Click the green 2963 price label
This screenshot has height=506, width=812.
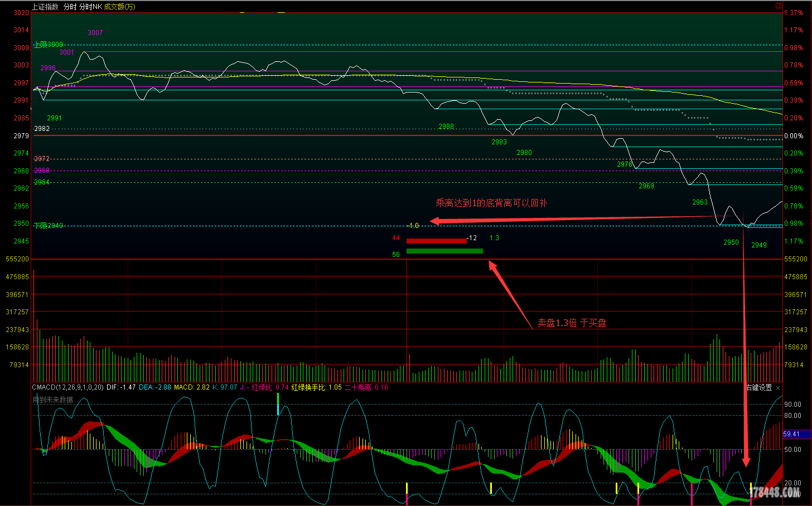point(700,203)
